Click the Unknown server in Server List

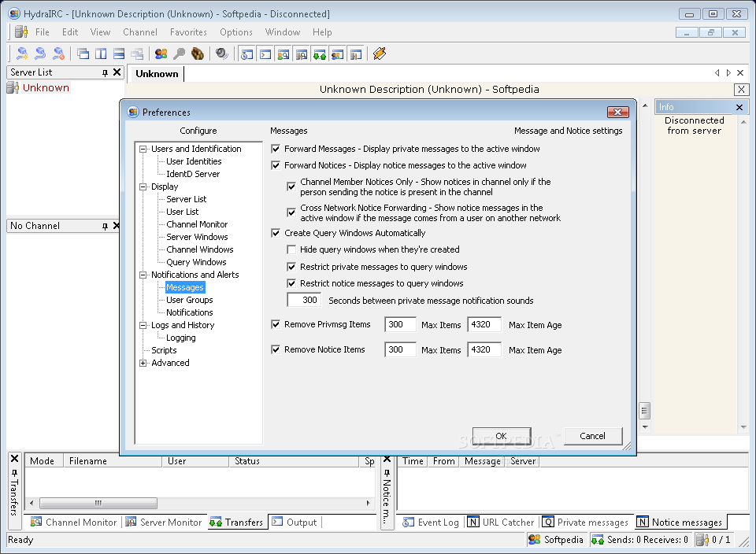[x=46, y=87]
